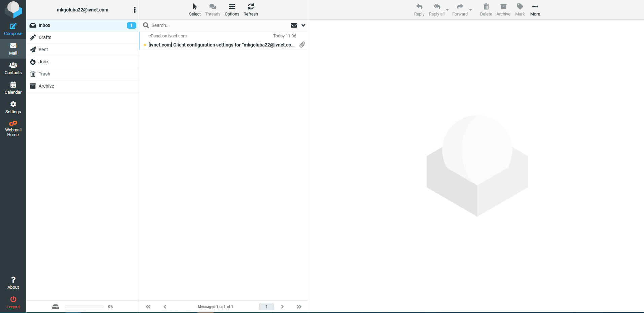Click the Today 11:06 timestamp
The width and height of the screenshot is (644, 313).
coord(285,36)
